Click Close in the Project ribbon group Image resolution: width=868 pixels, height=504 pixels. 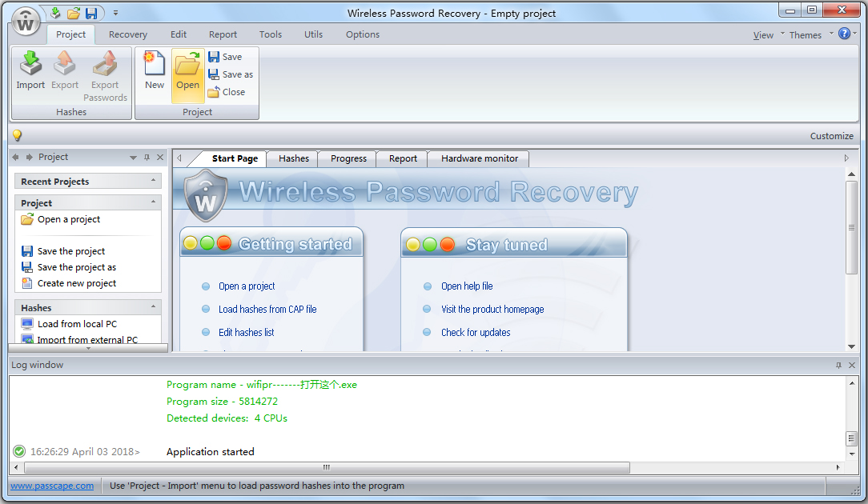click(227, 92)
